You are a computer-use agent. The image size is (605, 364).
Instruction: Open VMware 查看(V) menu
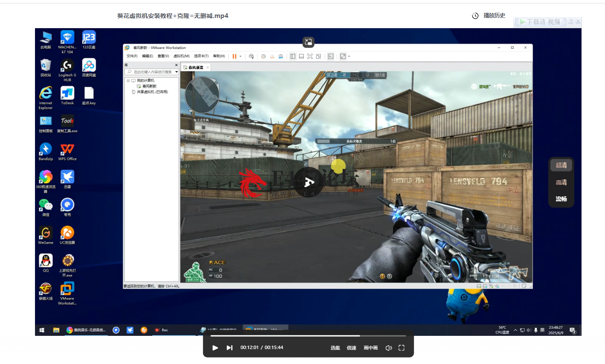tap(163, 56)
